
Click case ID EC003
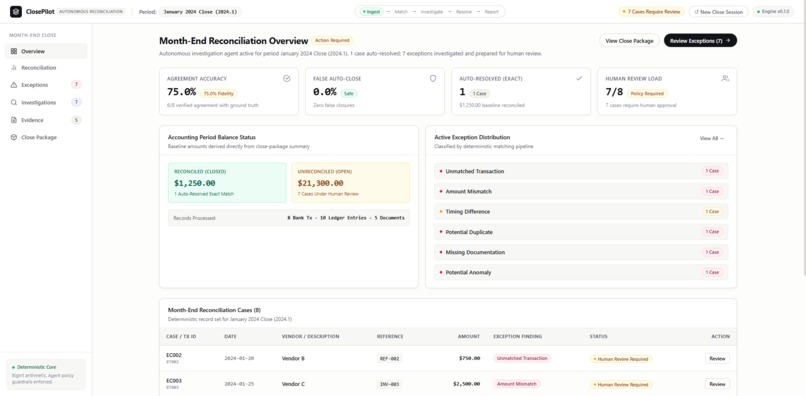[x=174, y=381]
